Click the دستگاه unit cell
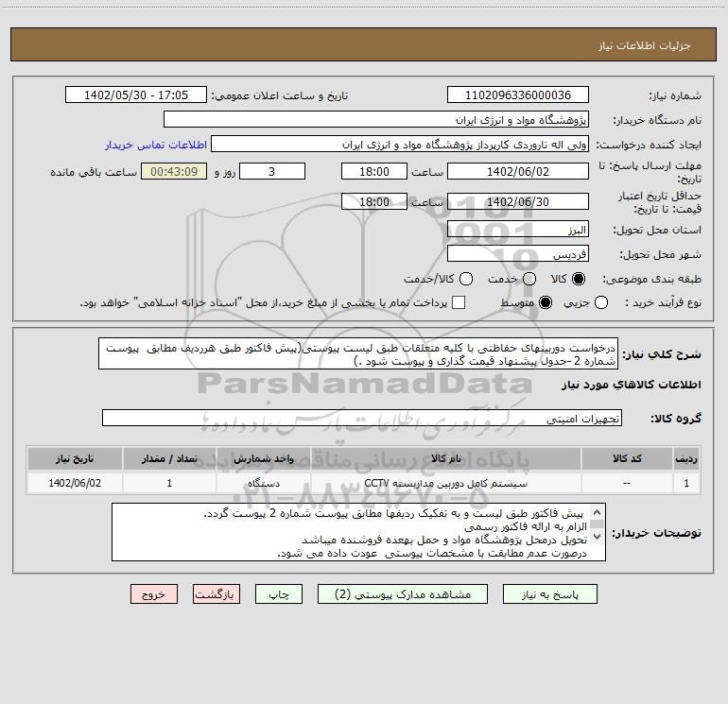This screenshot has height=704, width=728. (263, 483)
